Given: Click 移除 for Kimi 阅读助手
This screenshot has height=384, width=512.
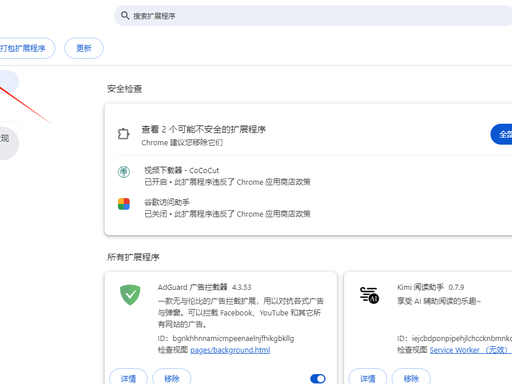Looking at the screenshot, I should click(411, 378).
